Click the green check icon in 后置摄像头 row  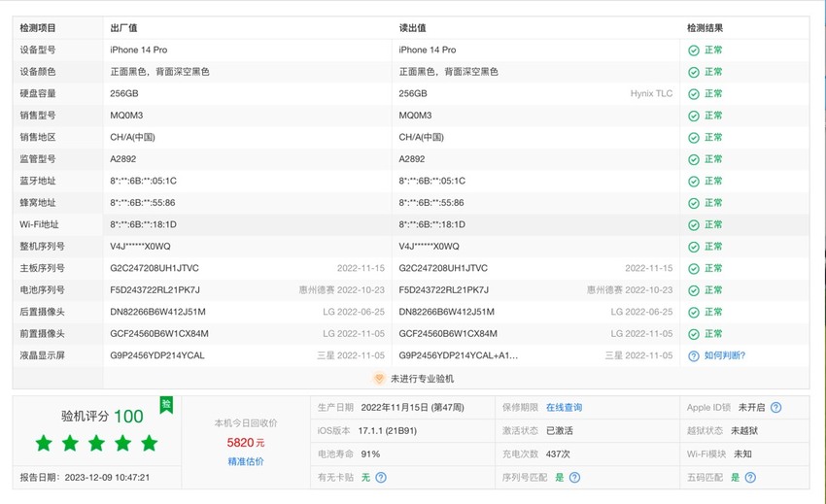(x=694, y=313)
